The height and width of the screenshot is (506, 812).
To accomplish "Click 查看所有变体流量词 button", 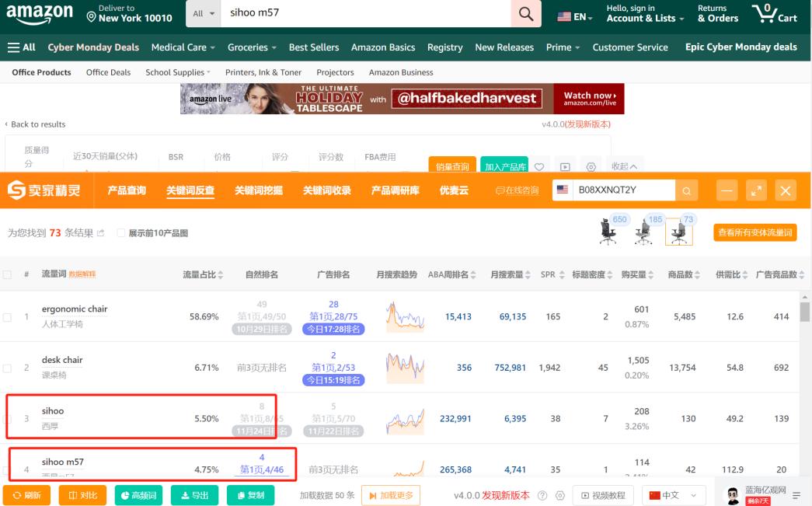I will click(x=755, y=232).
